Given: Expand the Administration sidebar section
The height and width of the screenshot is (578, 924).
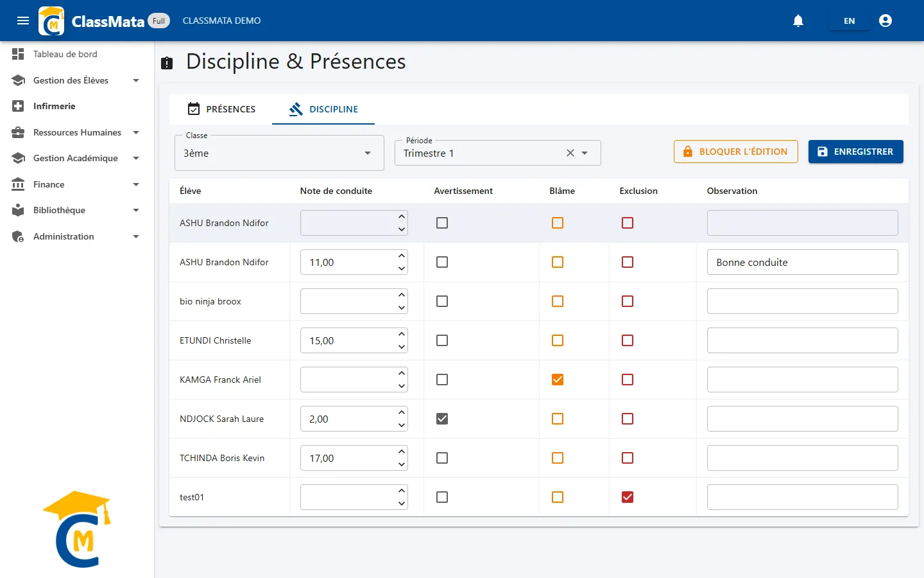Looking at the screenshot, I should click(136, 236).
